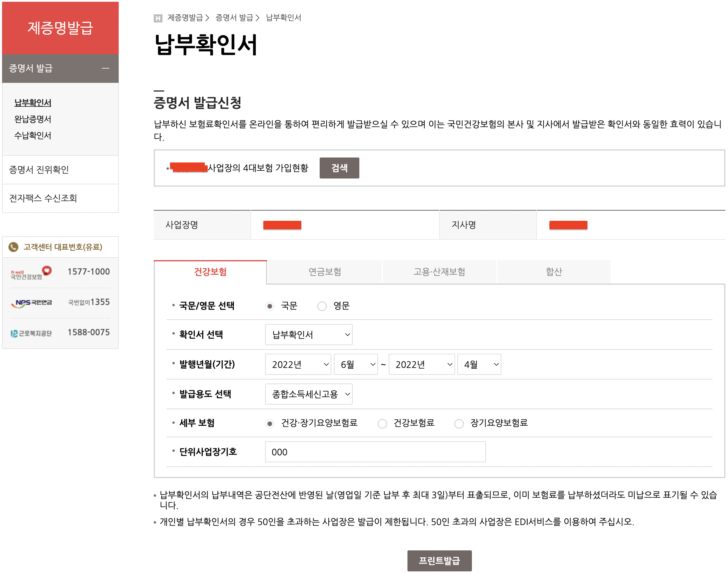The image size is (728, 574).
Task: Click the 단위사업장기호 input field
Action: pos(375,452)
